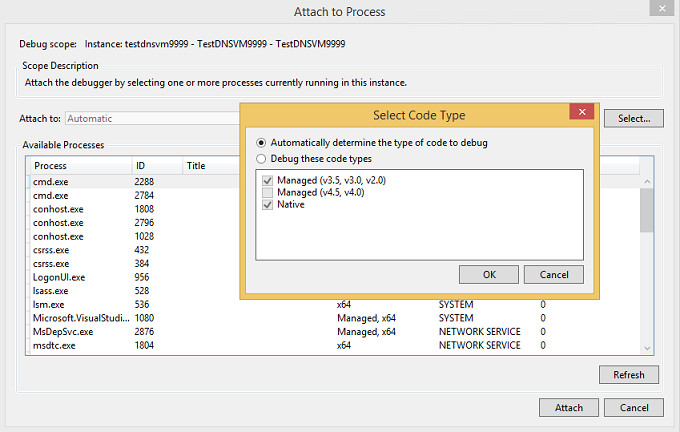
Task: Click the Title column header
Action: pos(210,166)
